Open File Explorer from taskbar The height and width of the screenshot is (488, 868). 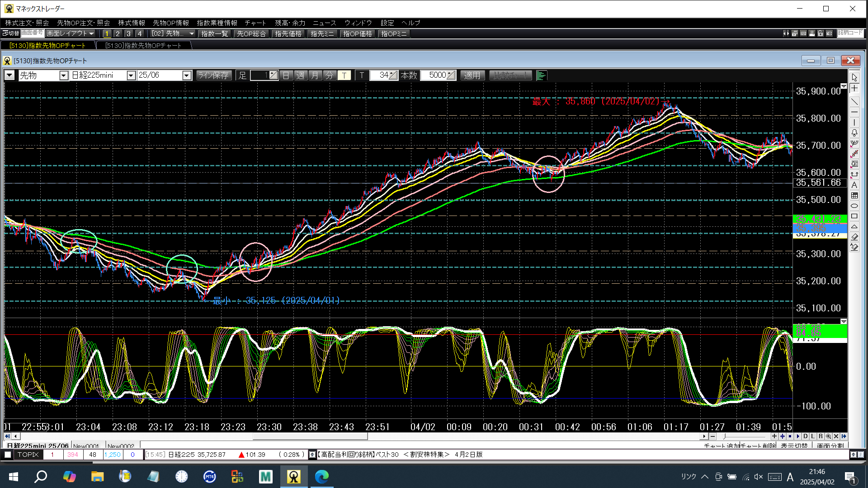[97, 476]
